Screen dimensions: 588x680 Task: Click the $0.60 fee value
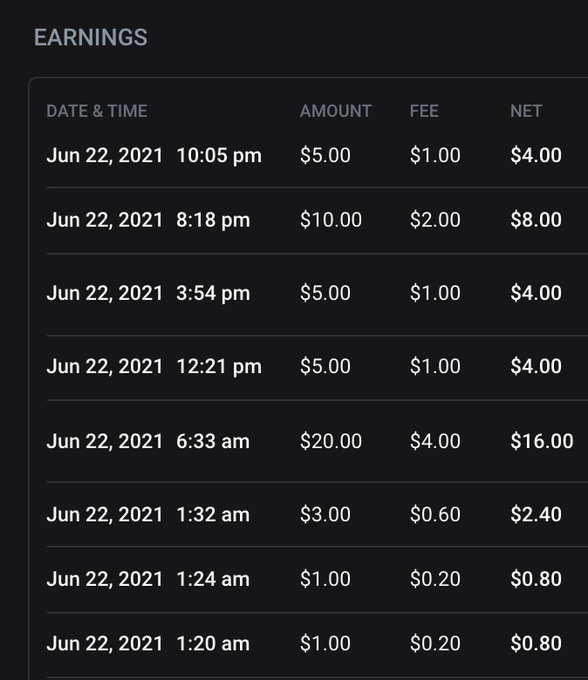coord(435,515)
